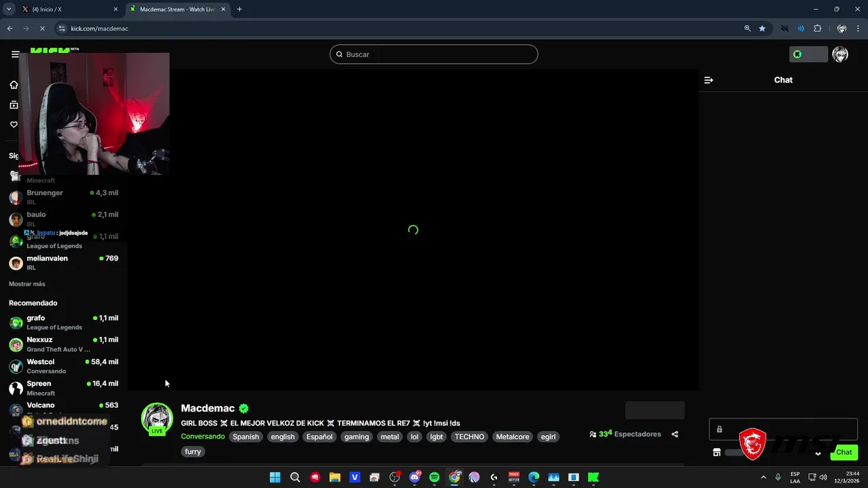Image resolution: width=868 pixels, height=488 pixels.
Task: Click the site info icon in address bar
Action: (62, 28)
